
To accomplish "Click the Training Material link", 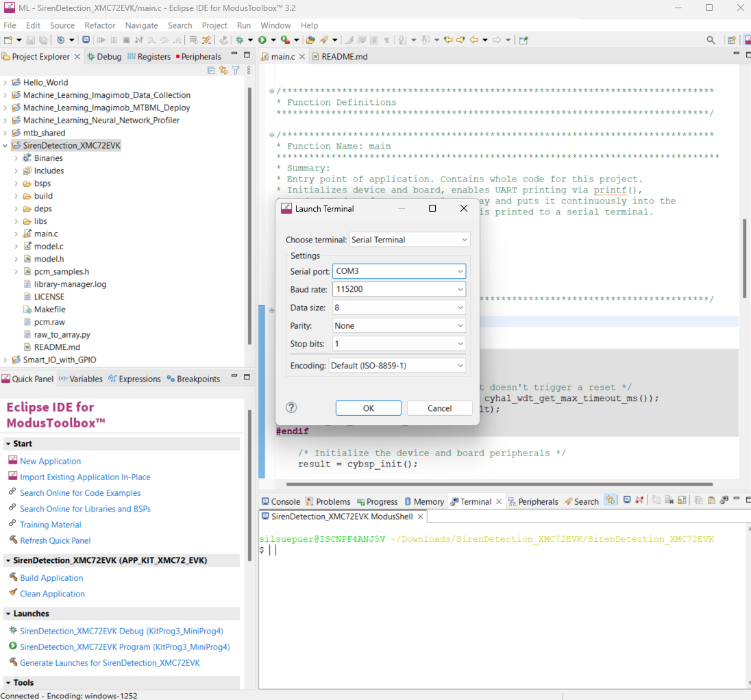I will (x=50, y=525).
